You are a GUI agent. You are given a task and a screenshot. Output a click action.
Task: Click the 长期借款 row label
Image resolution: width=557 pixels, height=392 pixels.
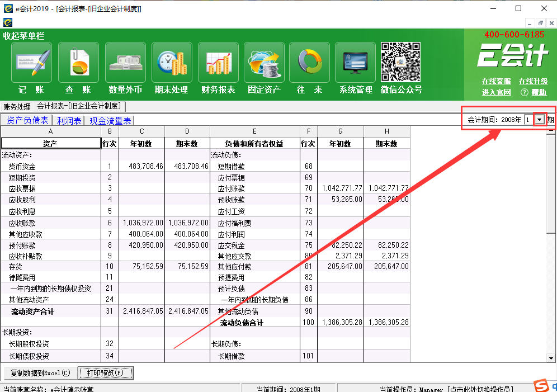pyautogui.click(x=232, y=356)
